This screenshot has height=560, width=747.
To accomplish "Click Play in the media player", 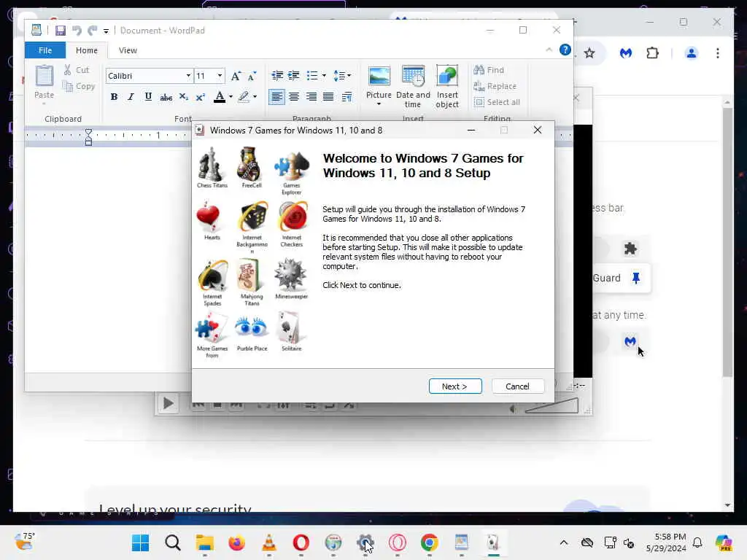I will point(168,404).
